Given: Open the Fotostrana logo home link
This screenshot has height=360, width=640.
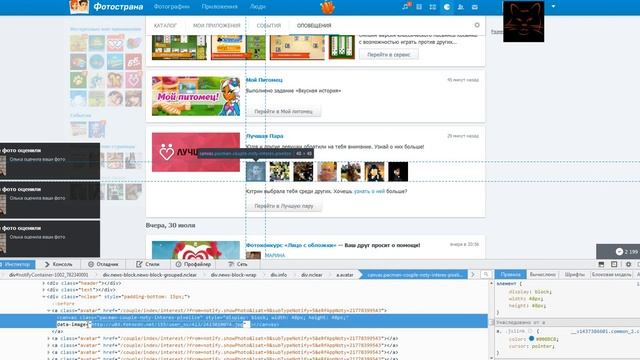Looking at the screenshot, I should coord(107,7).
